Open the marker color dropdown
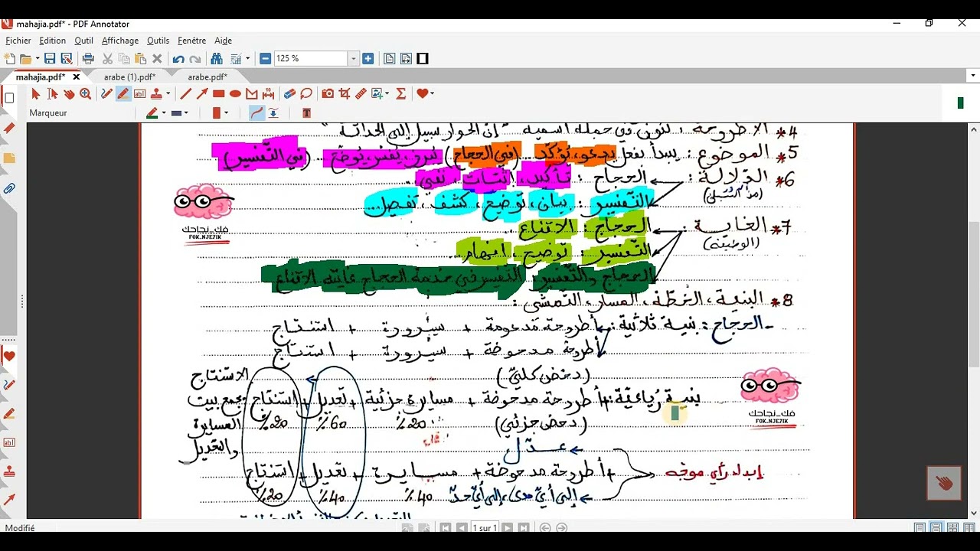This screenshot has height=551, width=980. 163,113
